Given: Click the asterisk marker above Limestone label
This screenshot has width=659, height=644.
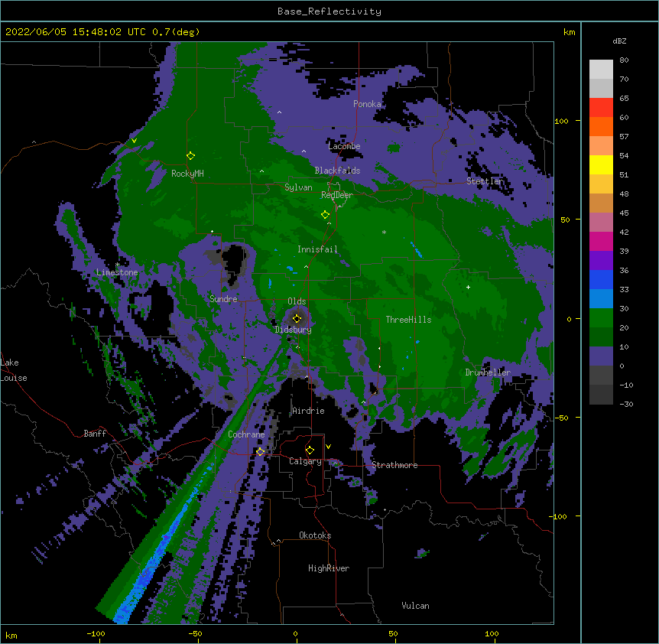Looking at the screenshot, I should [x=117, y=265].
